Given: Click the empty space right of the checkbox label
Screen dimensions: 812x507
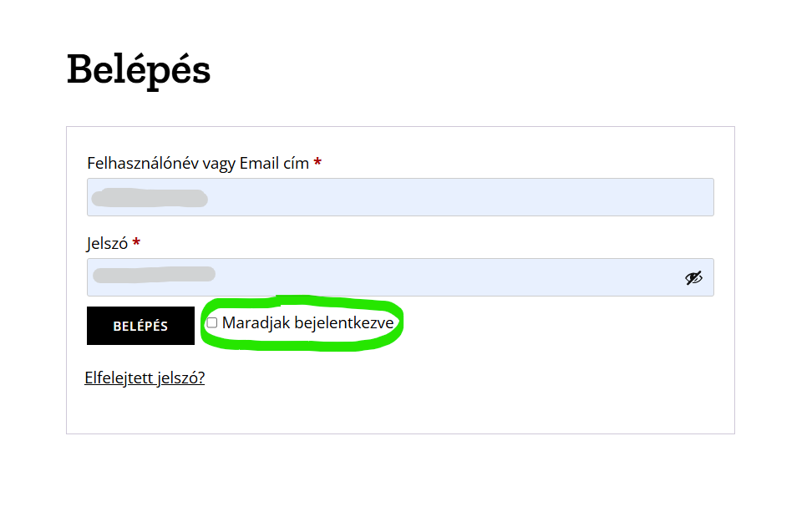Looking at the screenshot, I should tap(551, 324).
